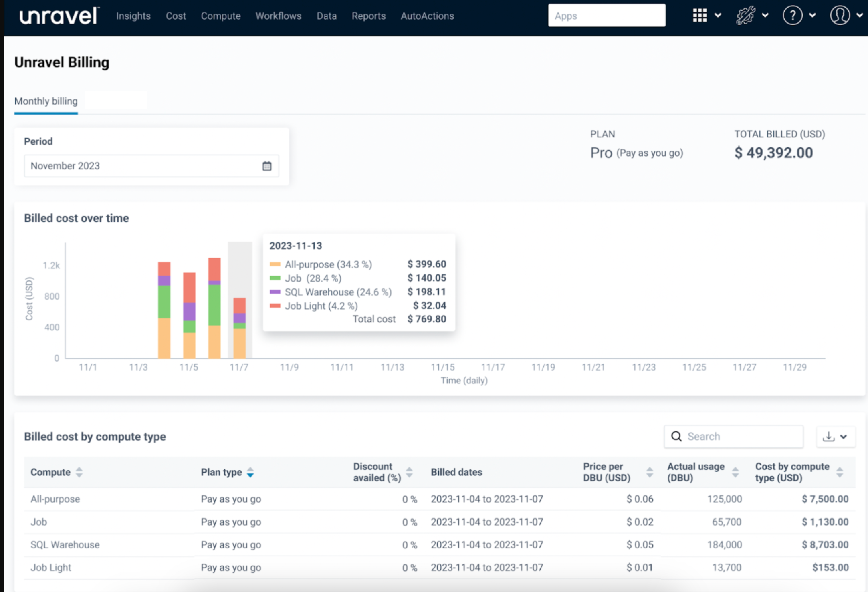This screenshot has width=868, height=592.
Task: Expand the apps grid dropdown chevron
Action: [718, 16]
